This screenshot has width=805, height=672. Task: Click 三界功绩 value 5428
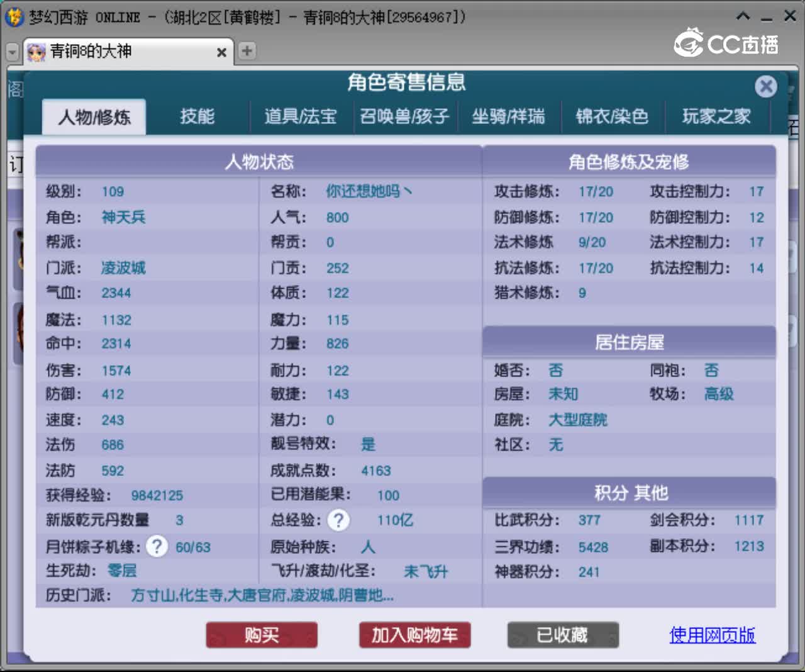coord(593,547)
